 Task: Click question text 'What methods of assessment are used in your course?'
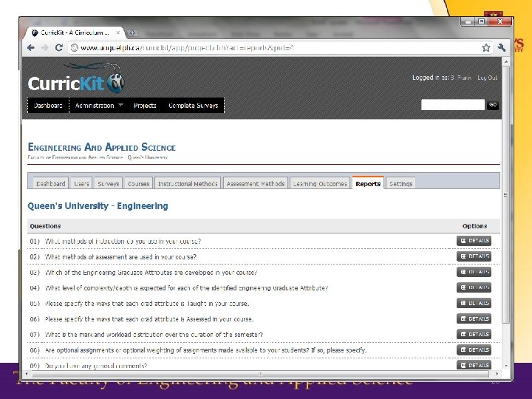point(120,257)
